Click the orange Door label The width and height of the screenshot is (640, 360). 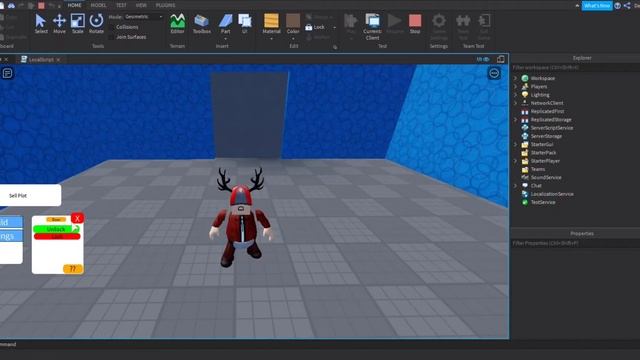pyautogui.click(x=56, y=220)
